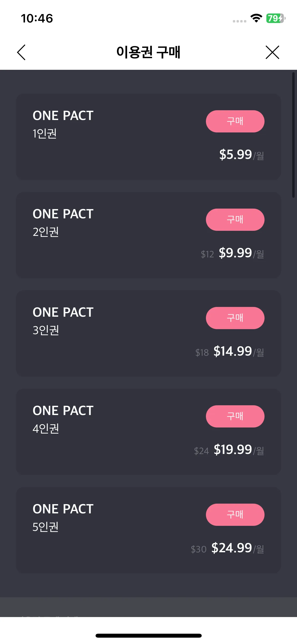
Task: Tap the $14.99 monthly price
Action: coord(239,351)
